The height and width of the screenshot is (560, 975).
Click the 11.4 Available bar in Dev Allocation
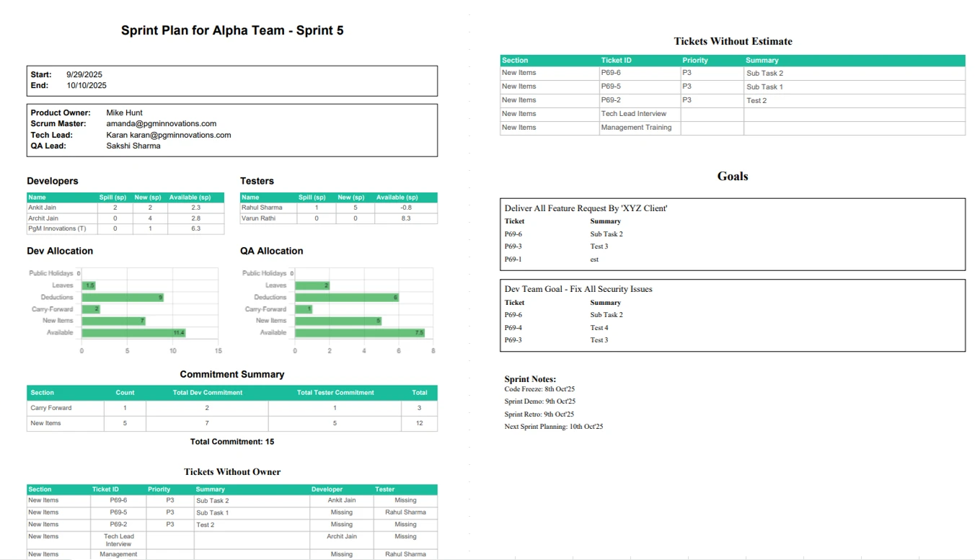click(x=133, y=333)
